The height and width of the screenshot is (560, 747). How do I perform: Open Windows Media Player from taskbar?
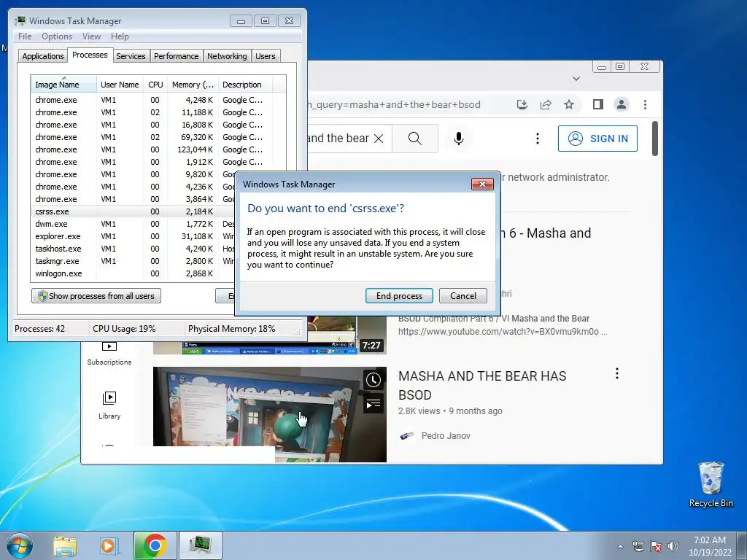pos(109,545)
